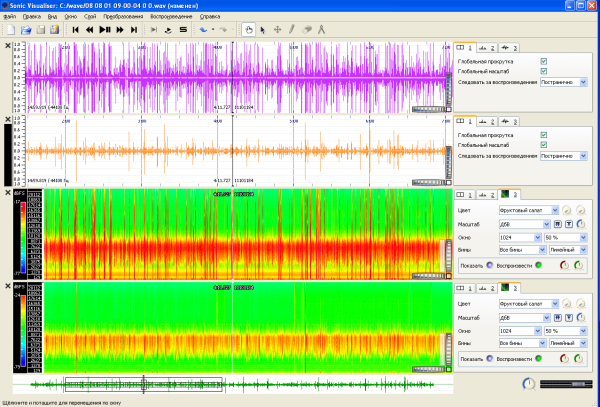Switch to tab 2 in purple waveform pane properties
The width and height of the screenshot is (600, 407).
coord(487,48)
